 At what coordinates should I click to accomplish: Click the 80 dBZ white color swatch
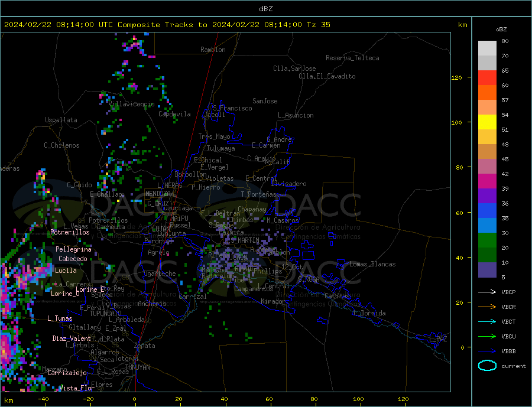click(487, 48)
